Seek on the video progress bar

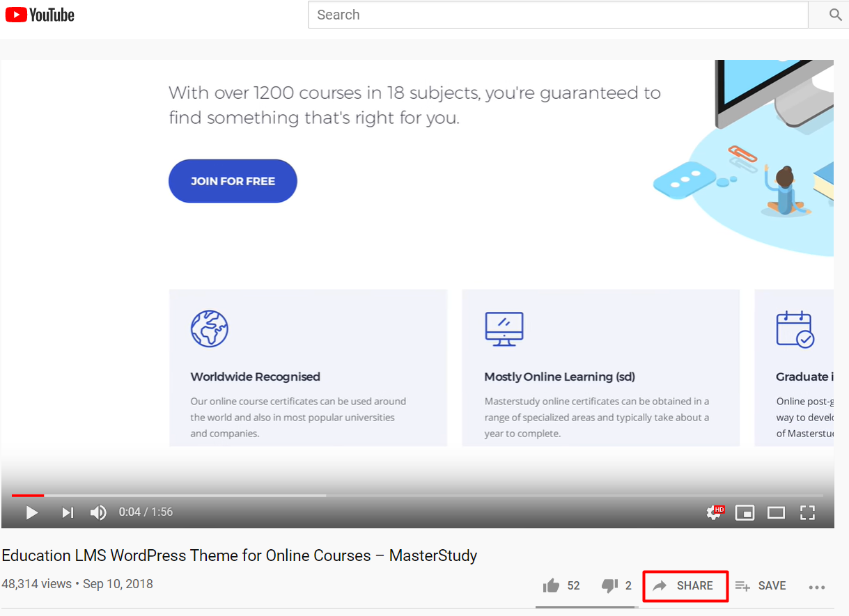pos(418,496)
